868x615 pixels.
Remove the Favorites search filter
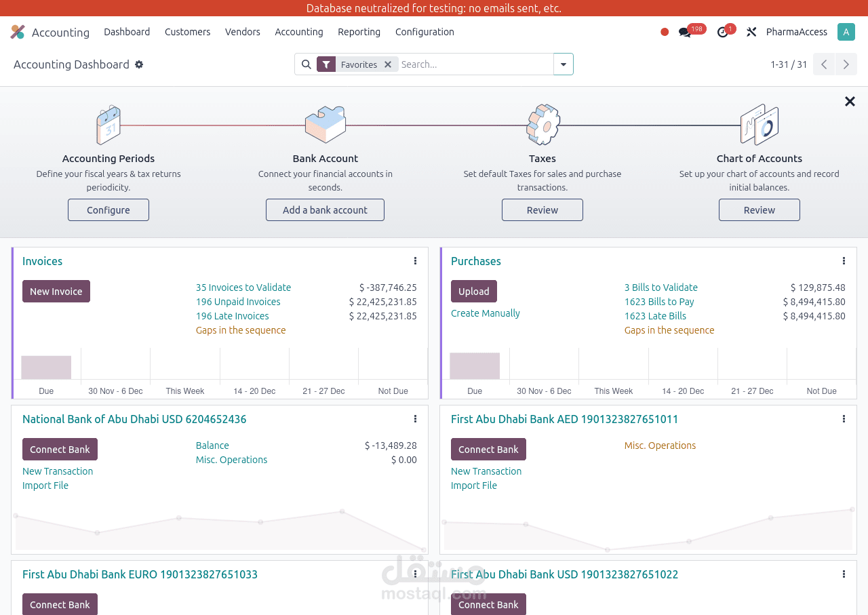coord(387,64)
